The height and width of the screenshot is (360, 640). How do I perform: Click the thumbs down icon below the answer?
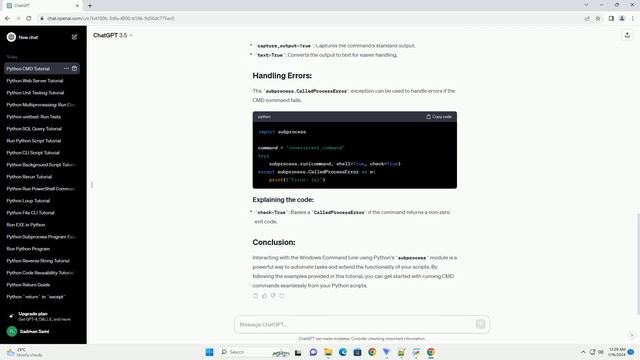pos(273,296)
